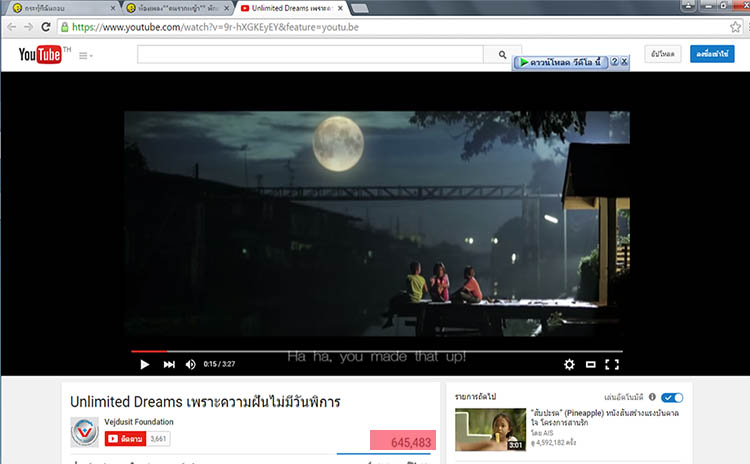Open a new browser tab

360,8
